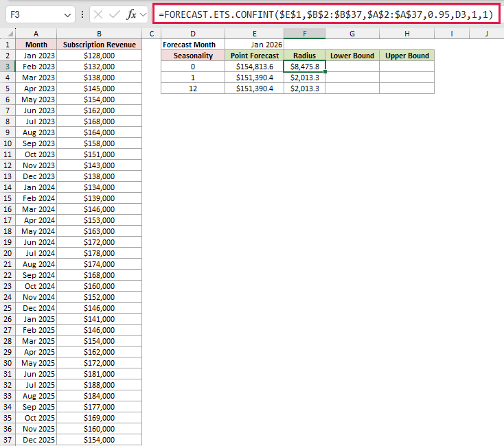Click the $141,000 revenue cell

[x=99, y=319]
